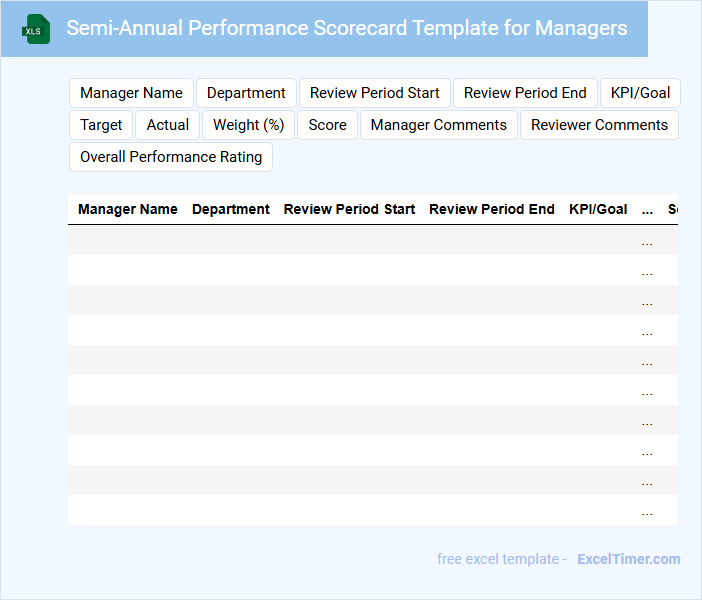
Task: Click the Review Period End tag
Action: pos(525,93)
